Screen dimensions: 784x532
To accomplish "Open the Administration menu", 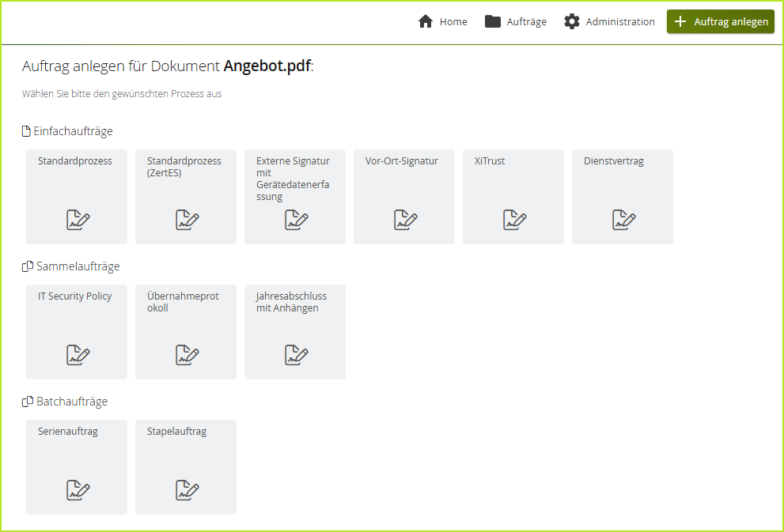I will 619,22.
